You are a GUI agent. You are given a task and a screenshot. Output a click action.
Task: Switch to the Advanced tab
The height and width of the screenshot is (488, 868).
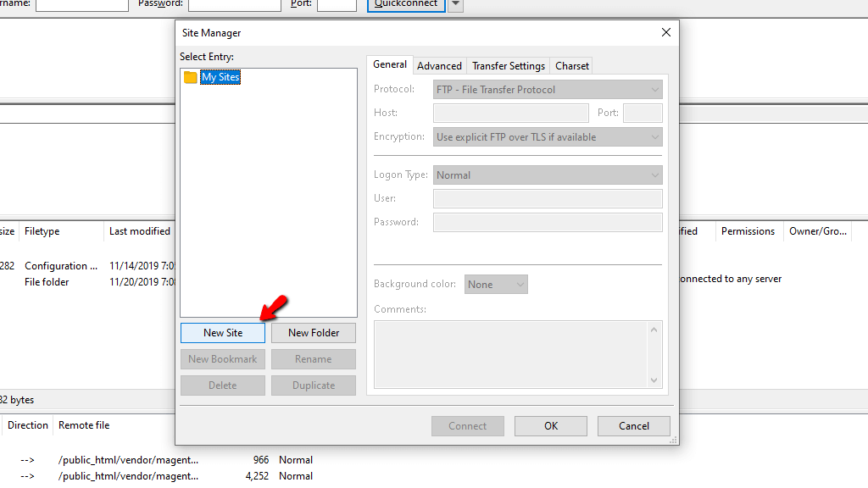pyautogui.click(x=440, y=66)
